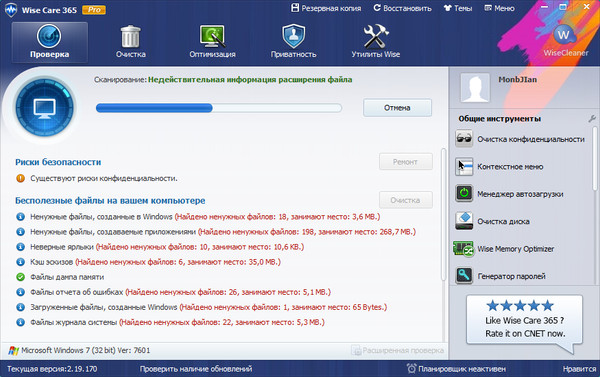This screenshot has width=600, height=377.
Task: Click the Pro badge in the title bar
Action: [x=94, y=10]
